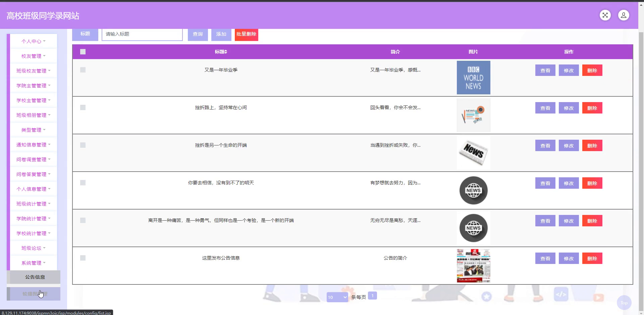Viewport: 644px width, 315px height.
Task: Expand the 班级统计管理 sidebar menu
Action: tap(34, 204)
